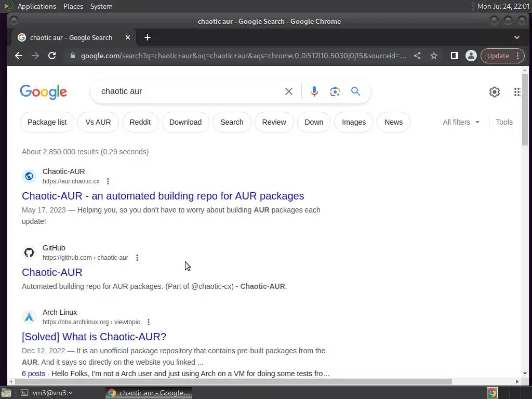This screenshot has width=532, height=399.
Task: Click the horizontal scrollbar thumb
Action: click(x=232, y=382)
